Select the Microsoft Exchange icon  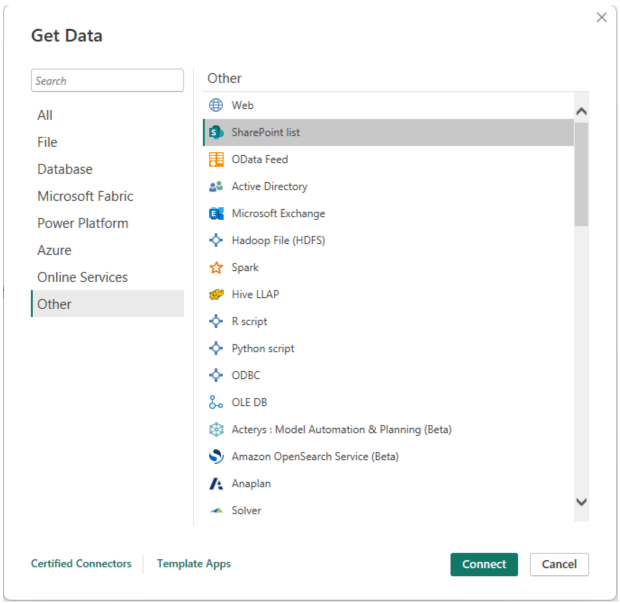[216, 213]
